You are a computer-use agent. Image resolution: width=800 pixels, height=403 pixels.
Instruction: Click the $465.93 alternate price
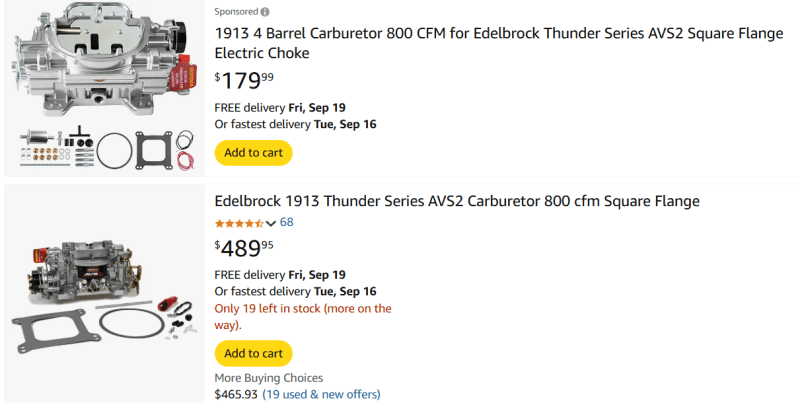pyautogui.click(x=236, y=394)
